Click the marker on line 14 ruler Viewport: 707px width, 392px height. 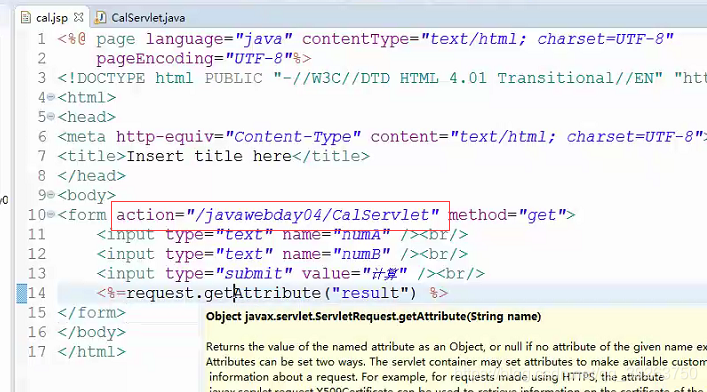click(22, 293)
